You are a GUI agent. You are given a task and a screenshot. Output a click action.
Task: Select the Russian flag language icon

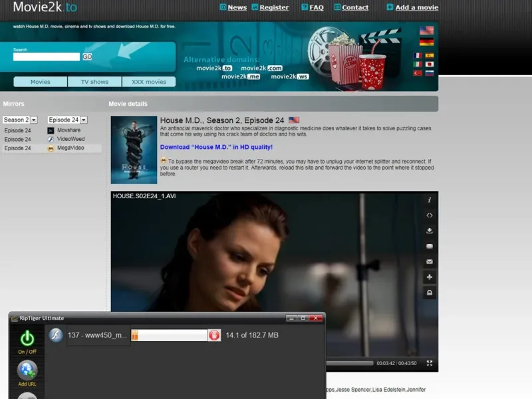[430, 73]
